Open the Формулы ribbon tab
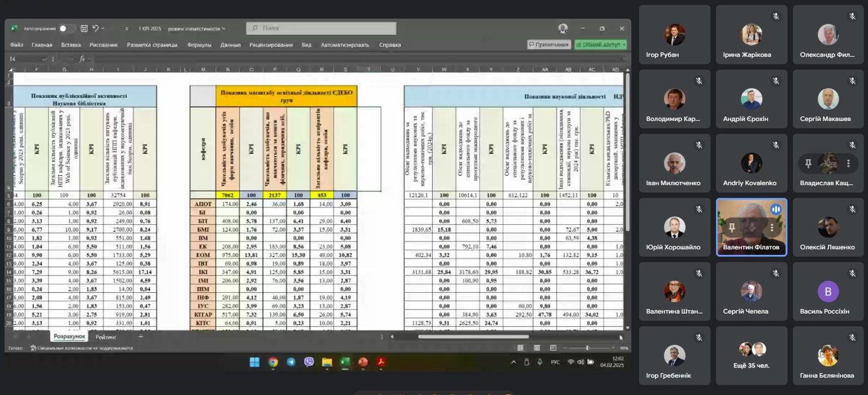 click(199, 45)
